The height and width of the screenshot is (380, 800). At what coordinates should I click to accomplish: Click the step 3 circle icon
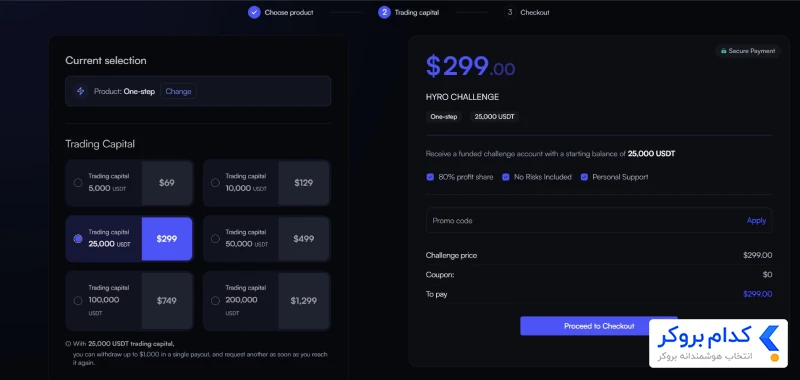(x=510, y=12)
